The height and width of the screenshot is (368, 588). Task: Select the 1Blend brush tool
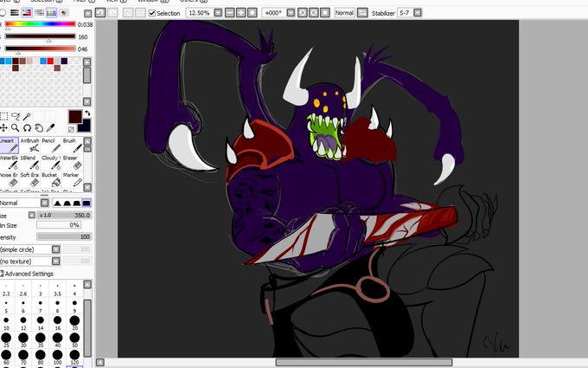click(29, 163)
